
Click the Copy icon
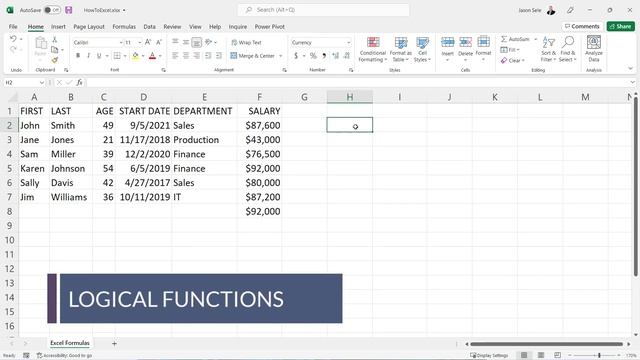click(55, 49)
